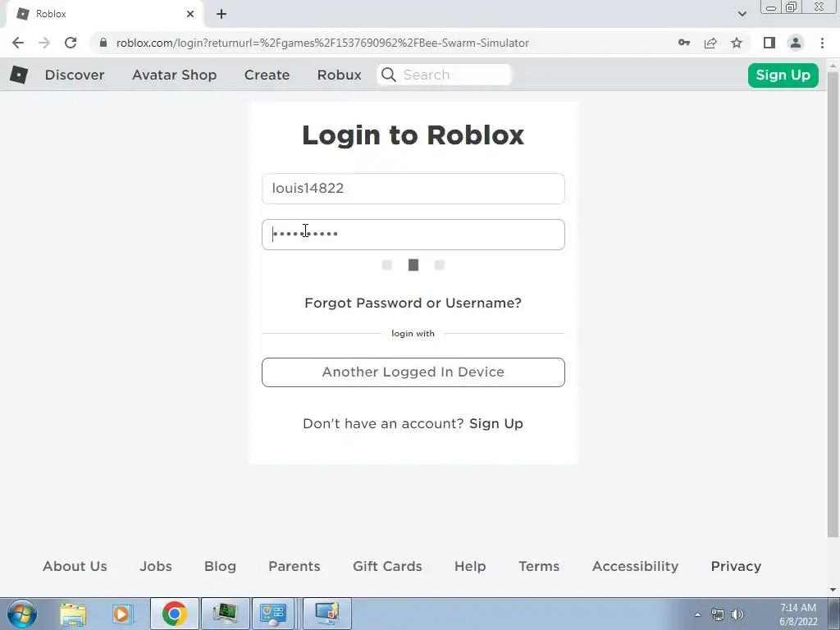Open the display settings taskbar icon

(327, 614)
